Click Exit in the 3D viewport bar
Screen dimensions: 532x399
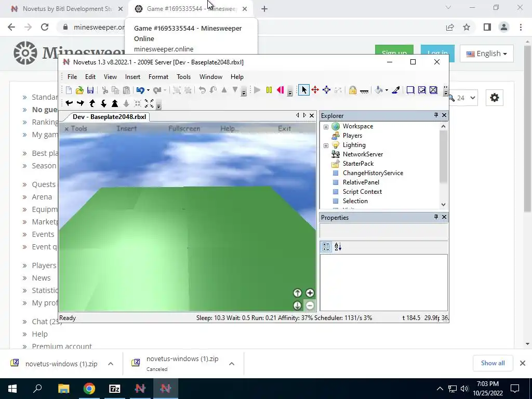tap(284, 129)
